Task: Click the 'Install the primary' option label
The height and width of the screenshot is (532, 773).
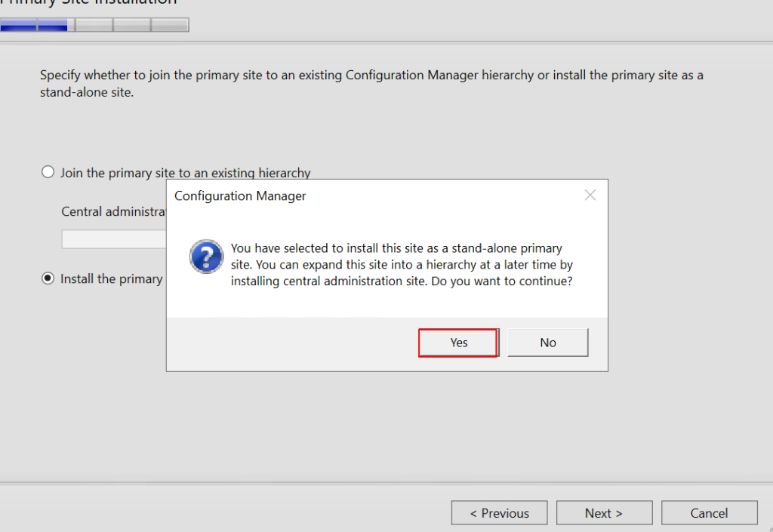Action: [112, 279]
